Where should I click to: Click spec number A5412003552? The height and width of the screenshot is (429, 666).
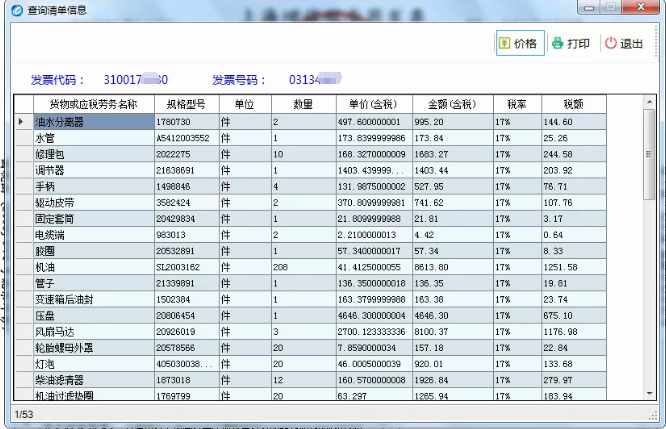[186, 138]
